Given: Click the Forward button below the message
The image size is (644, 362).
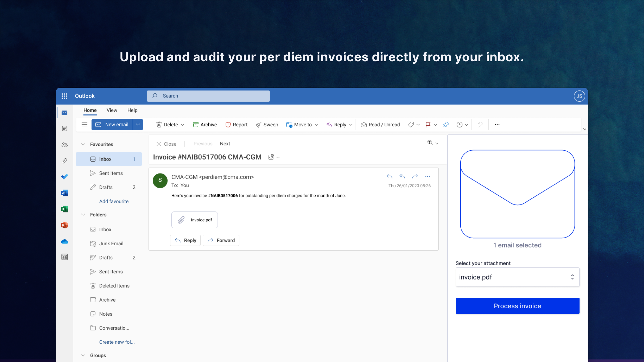Looking at the screenshot, I should 221,240.
